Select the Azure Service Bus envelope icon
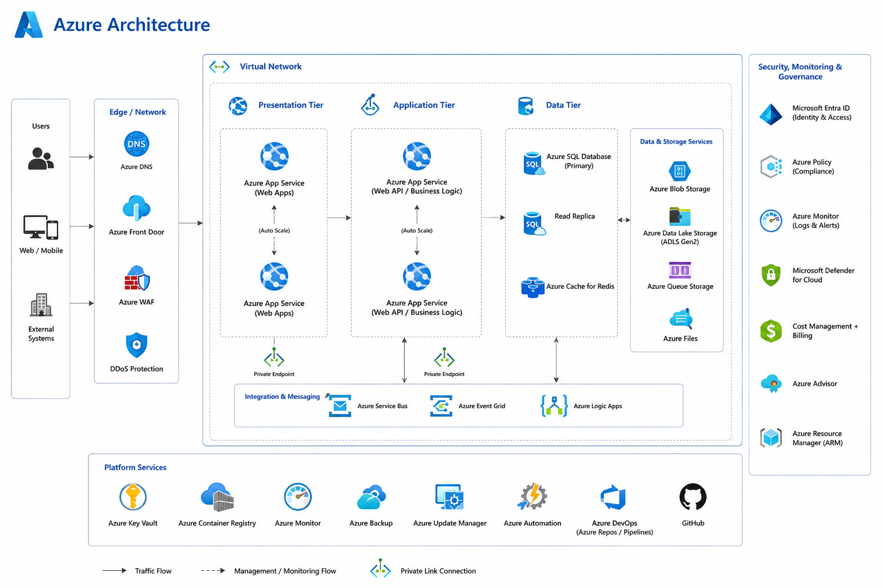The width and height of the screenshot is (882, 588). (340, 405)
